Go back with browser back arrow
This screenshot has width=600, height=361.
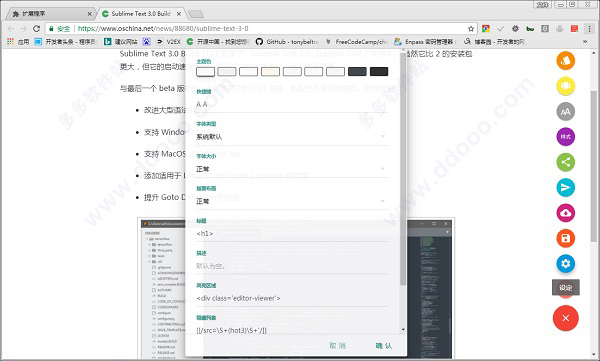pos(11,28)
